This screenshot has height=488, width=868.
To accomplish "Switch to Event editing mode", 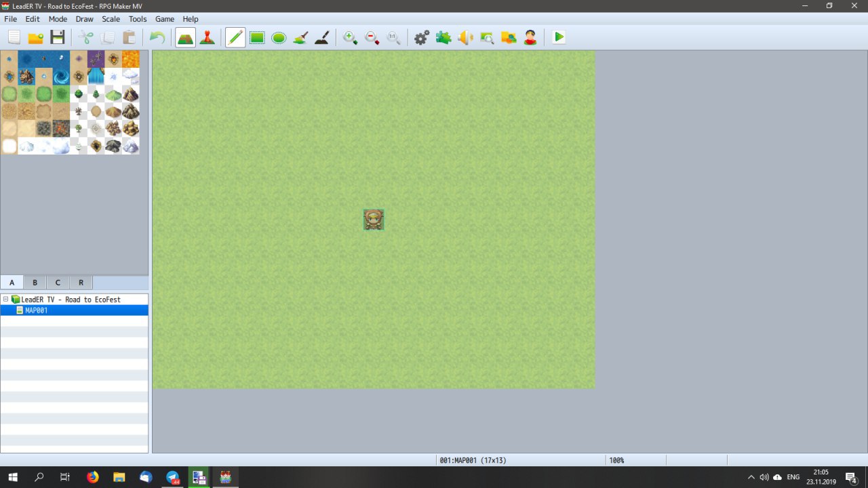I will [208, 37].
